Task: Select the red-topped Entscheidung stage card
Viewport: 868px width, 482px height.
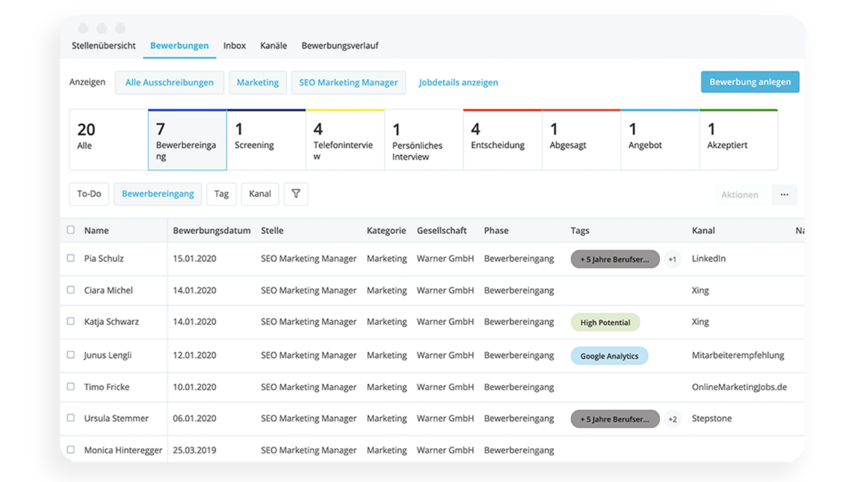Action: (x=502, y=140)
